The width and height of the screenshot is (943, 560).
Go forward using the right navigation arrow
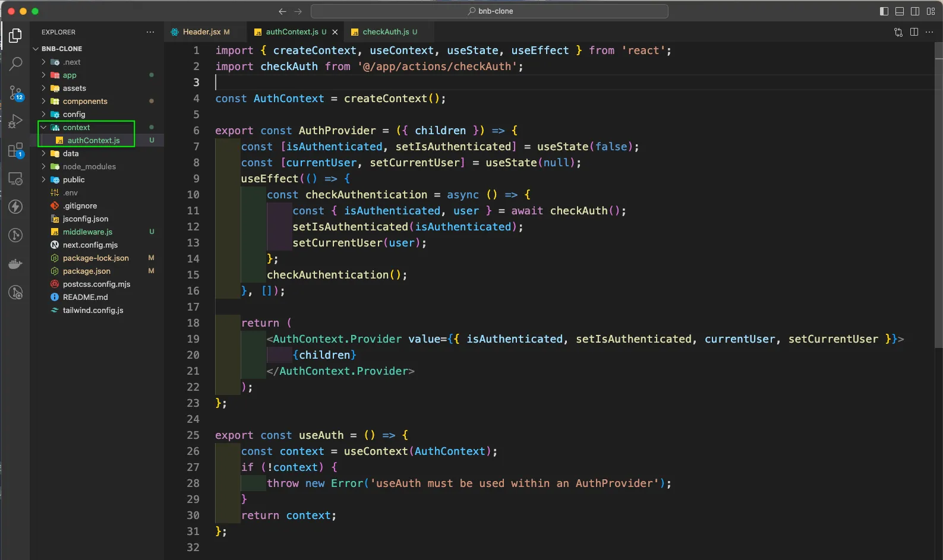click(x=298, y=11)
